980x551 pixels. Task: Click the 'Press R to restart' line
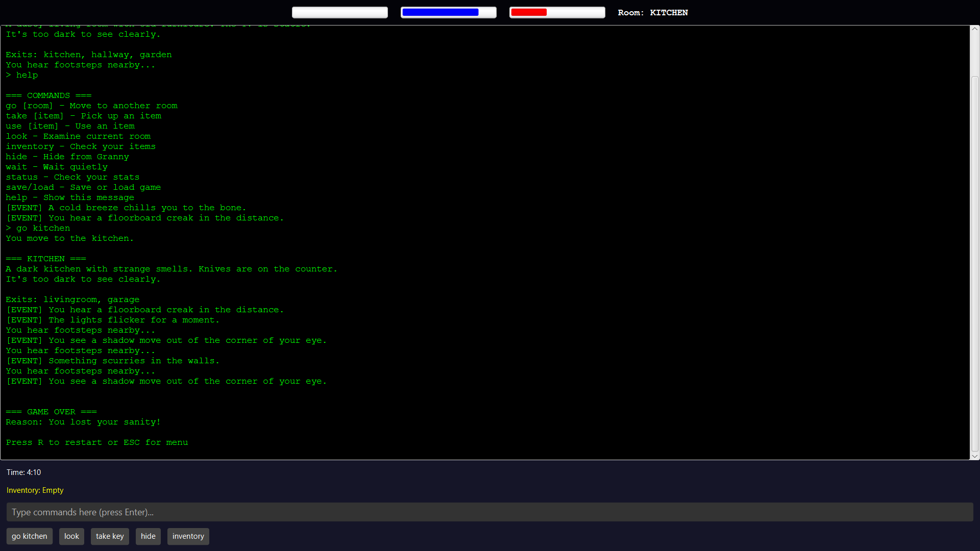pyautogui.click(x=97, y=442)
